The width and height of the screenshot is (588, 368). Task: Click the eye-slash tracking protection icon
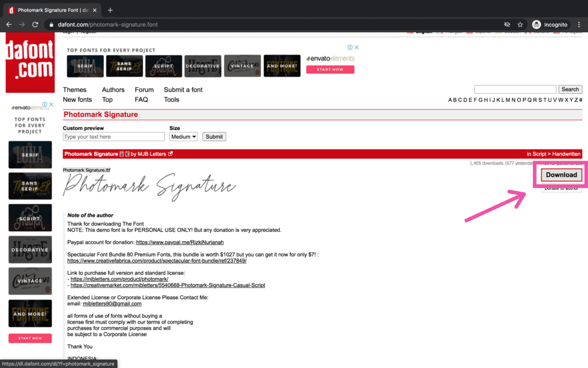[507, 24]
